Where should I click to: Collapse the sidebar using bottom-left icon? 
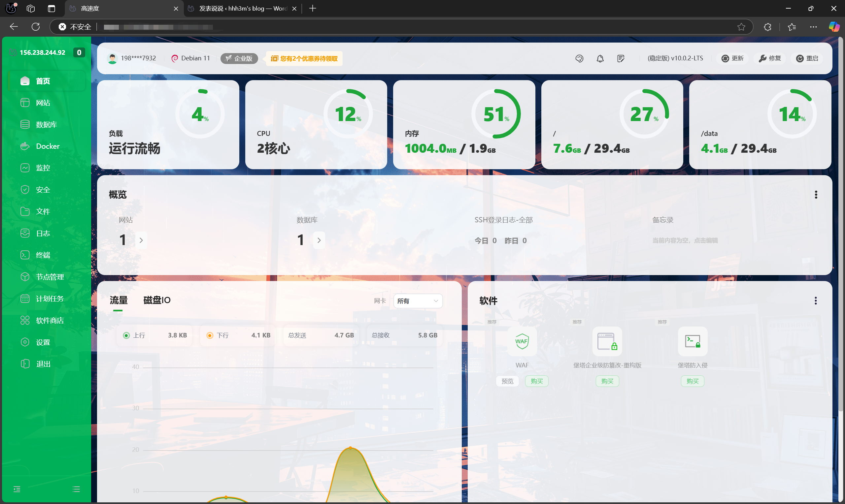pyautogui.click(x=17, y=489)
